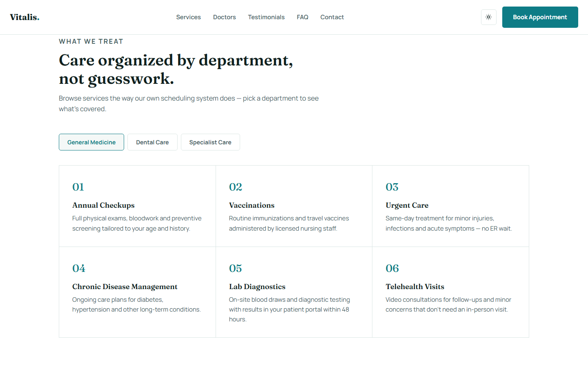Open the Contact nav link
The height and width of the screenshot is (368, 588).
tap(332, 17)
